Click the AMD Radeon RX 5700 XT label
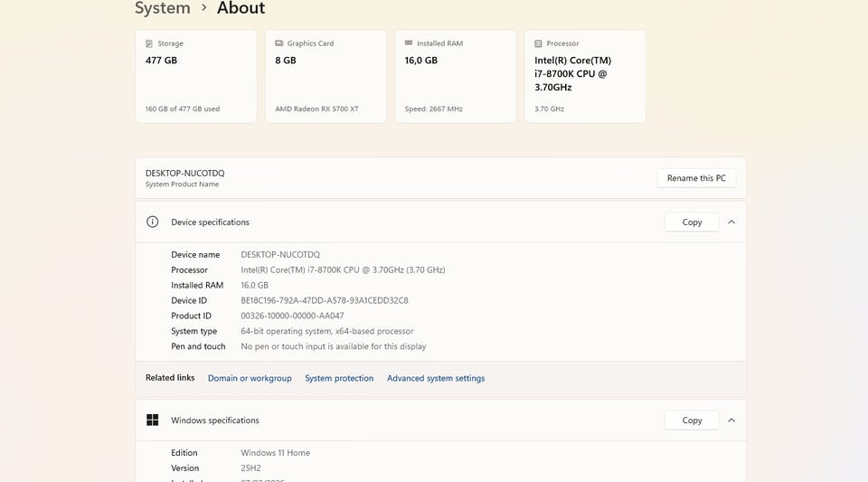 pos(316,109)
